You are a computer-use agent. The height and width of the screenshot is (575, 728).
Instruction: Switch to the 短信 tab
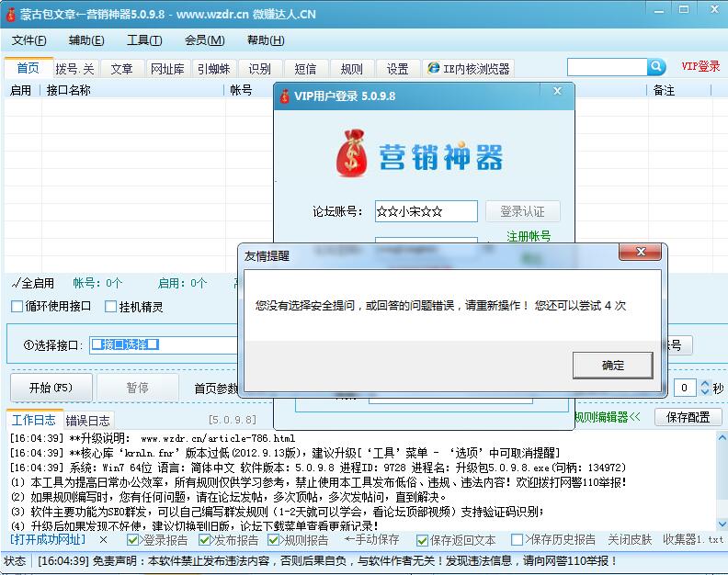[x=306, y=69]
